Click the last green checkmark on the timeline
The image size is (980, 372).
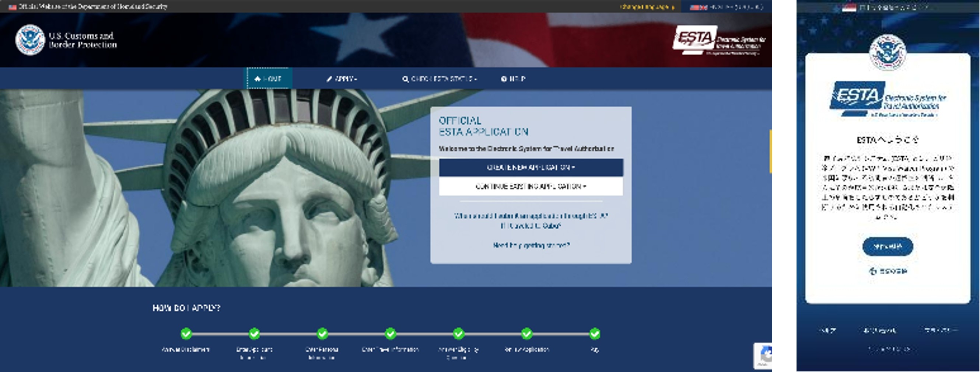595,334
